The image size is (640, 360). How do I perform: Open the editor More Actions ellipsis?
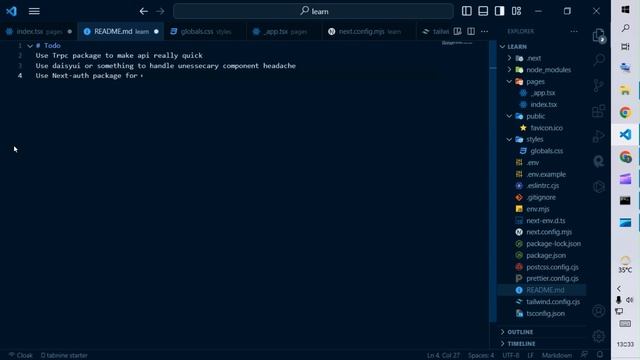pyautogui.click(x=484, y=31)
